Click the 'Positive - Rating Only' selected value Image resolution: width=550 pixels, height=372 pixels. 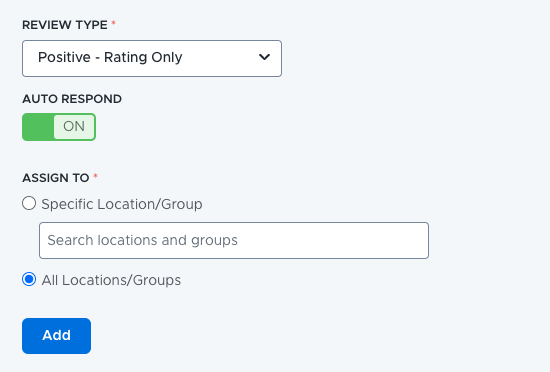(x=110, y=57)
